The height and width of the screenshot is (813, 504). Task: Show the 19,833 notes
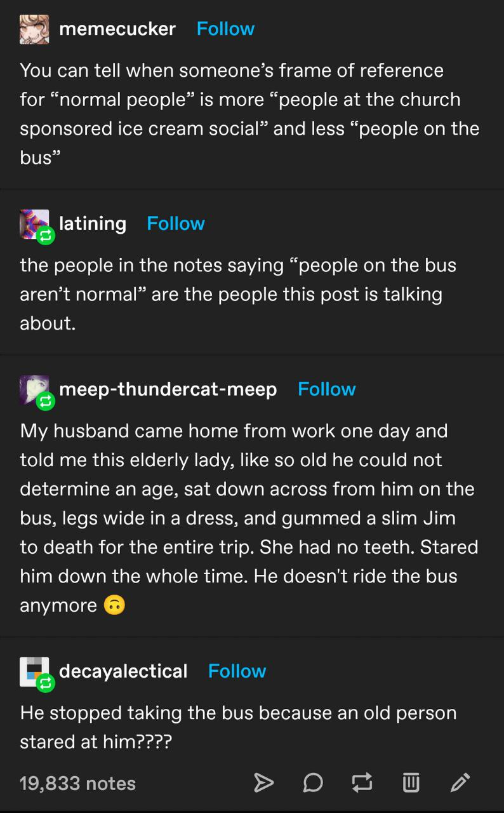coord(77,783)
